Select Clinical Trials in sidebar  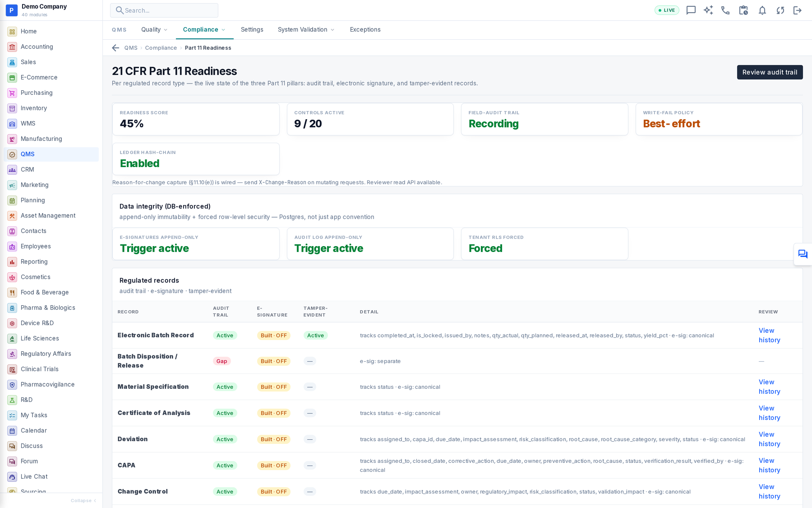[51, 369]
